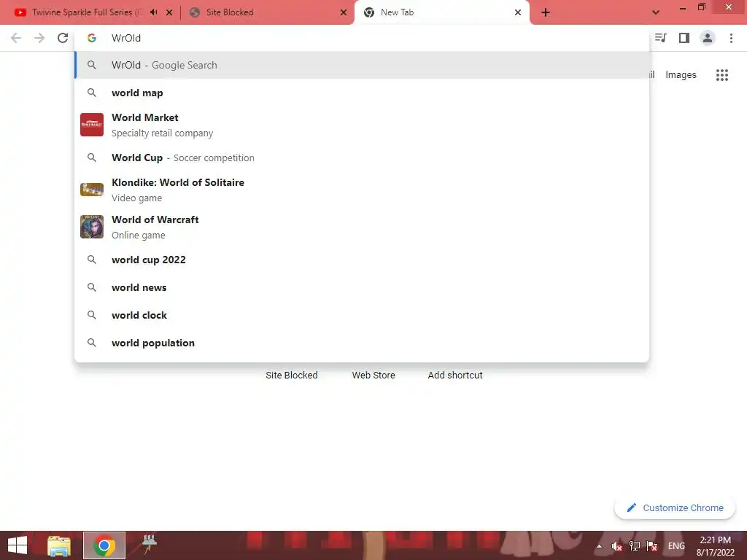Click the Google icon in the address bar

[x=91, y=38]
